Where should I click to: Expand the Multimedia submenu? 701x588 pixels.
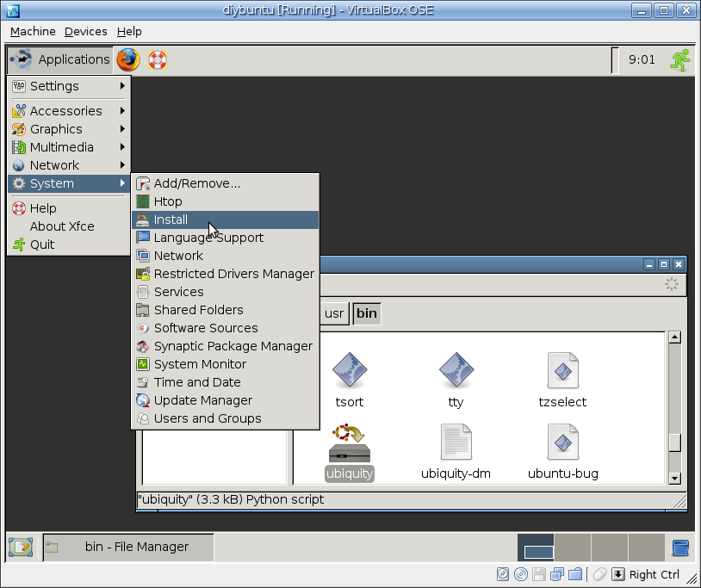click(69, 147)
